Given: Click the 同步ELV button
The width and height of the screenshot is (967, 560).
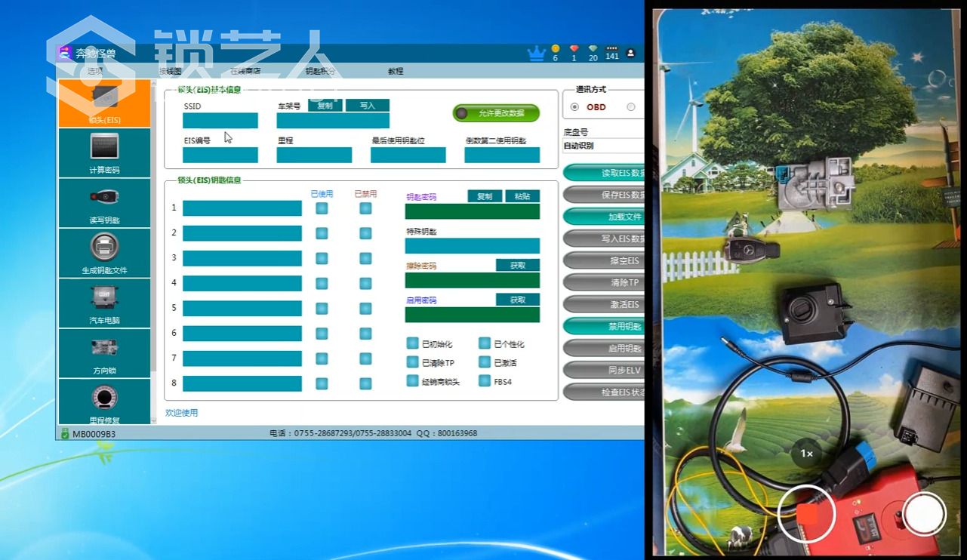Looking at the screenshot, I should tap(604, 371).
